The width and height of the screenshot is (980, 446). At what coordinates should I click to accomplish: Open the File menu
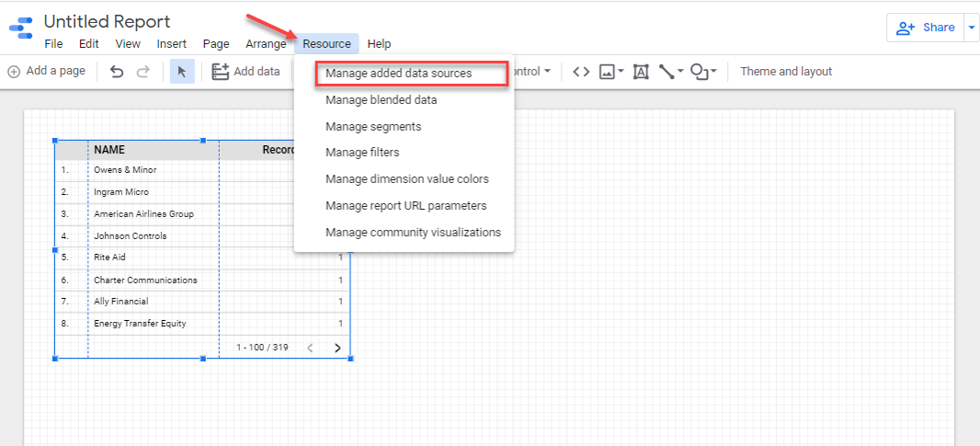pos(53,44)
